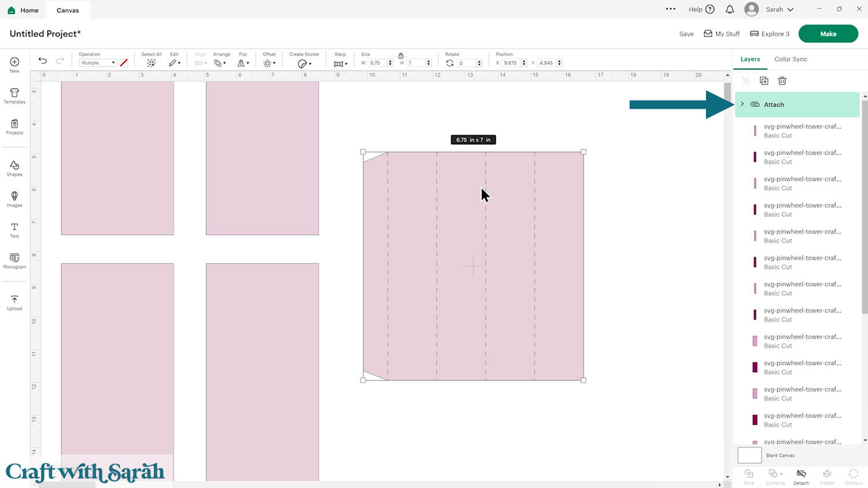
Task: Click the Blank Canvas color swatch
Action: coord(749,455)
